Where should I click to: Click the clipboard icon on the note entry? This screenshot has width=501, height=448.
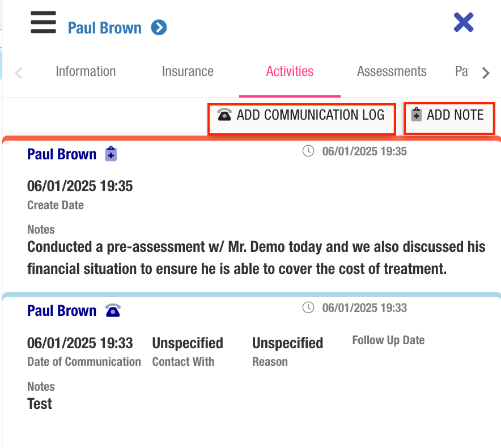(x=111, y=154)
